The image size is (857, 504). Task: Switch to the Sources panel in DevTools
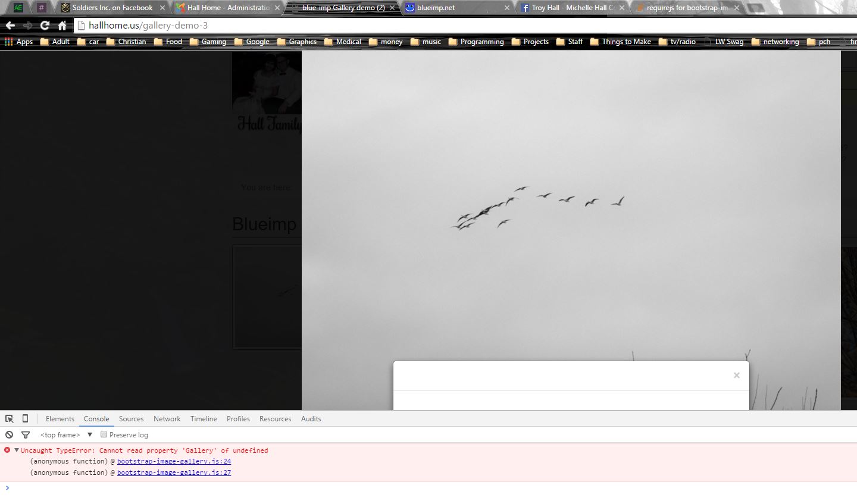(131, 419)
